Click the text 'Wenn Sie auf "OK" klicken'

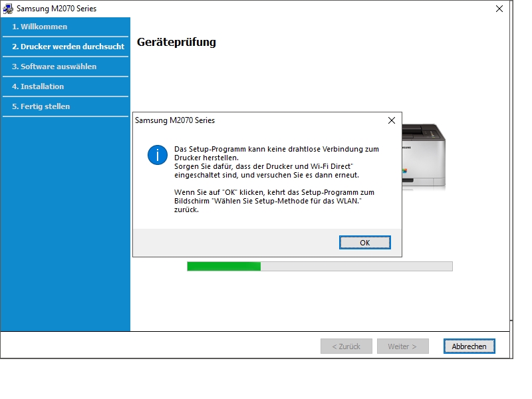pos(217,192)
